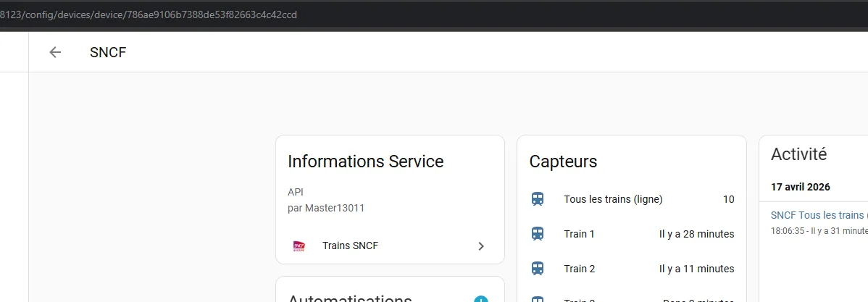Open the Tous les trains (ligne) sensor
The width and height of the screenshot is (868, 302).
point(632,199)
